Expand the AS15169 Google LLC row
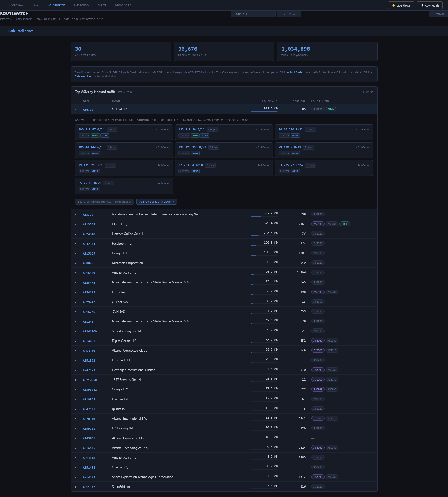 tap(76, 253)
